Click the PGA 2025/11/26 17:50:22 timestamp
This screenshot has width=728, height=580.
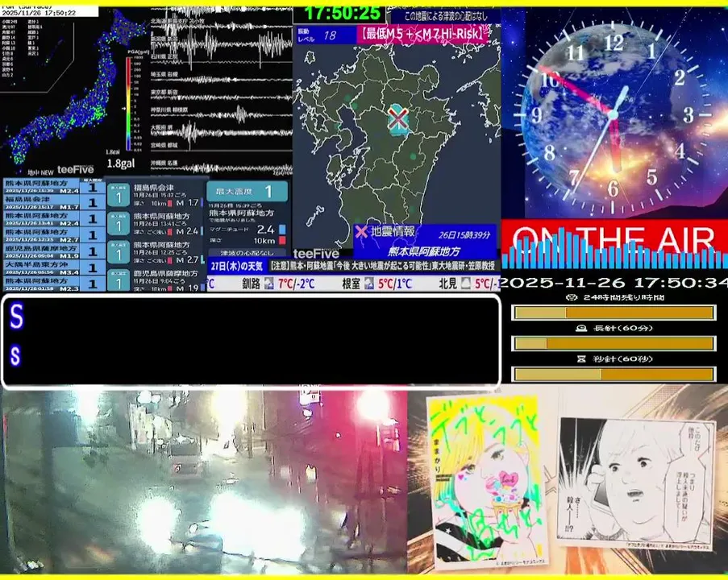39,13
